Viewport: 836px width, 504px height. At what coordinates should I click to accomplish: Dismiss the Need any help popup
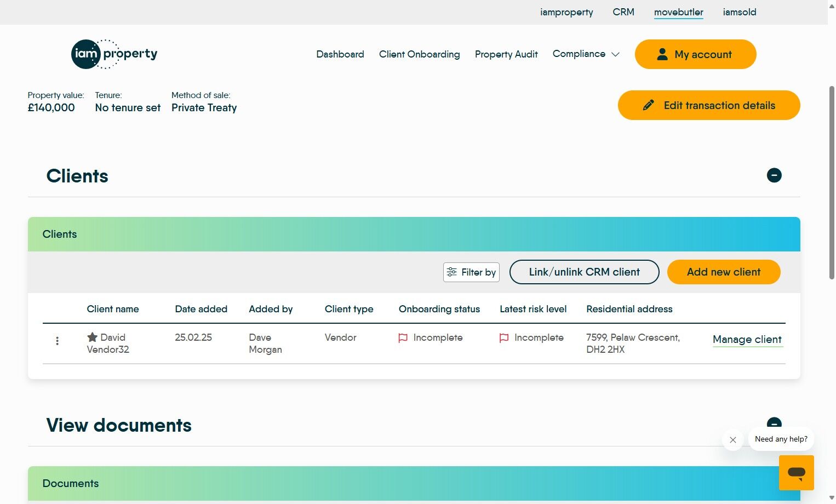733,440
